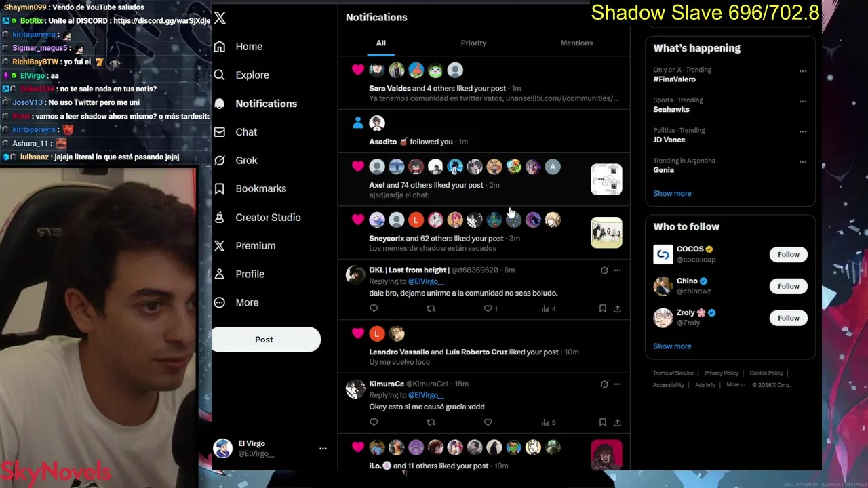Follow the Chino account
This screenshot has width=868, height=488.
click(x=788, y=286)
